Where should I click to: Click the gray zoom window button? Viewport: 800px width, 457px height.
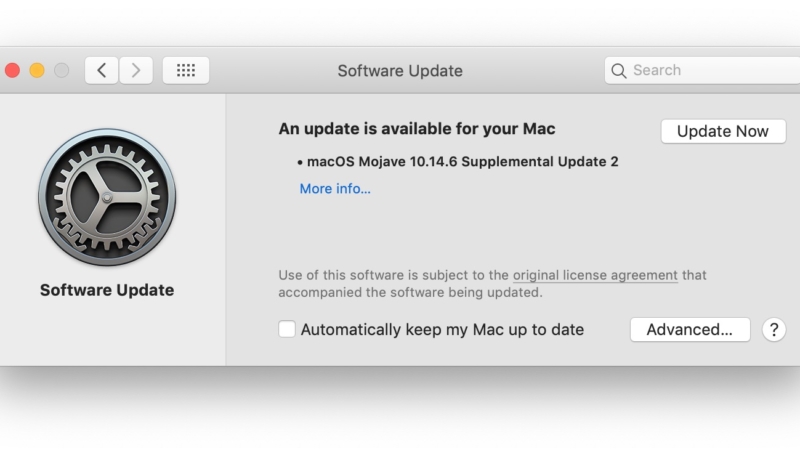[x=61, y=70]
